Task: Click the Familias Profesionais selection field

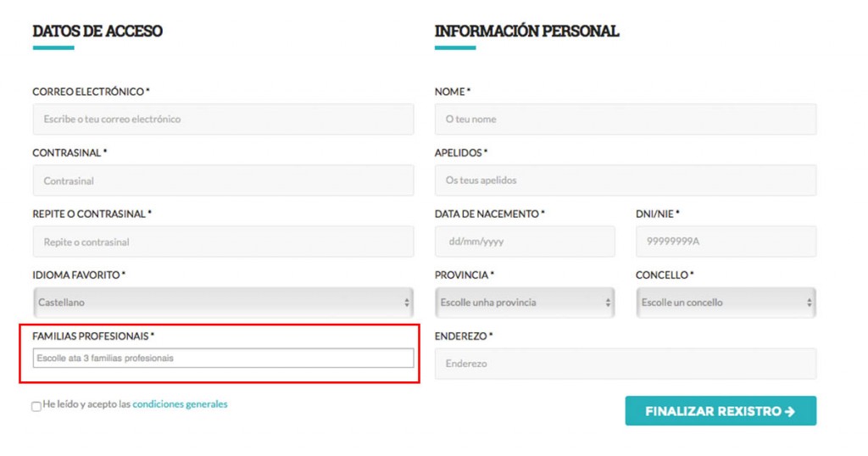Action: tap(223, 358)
